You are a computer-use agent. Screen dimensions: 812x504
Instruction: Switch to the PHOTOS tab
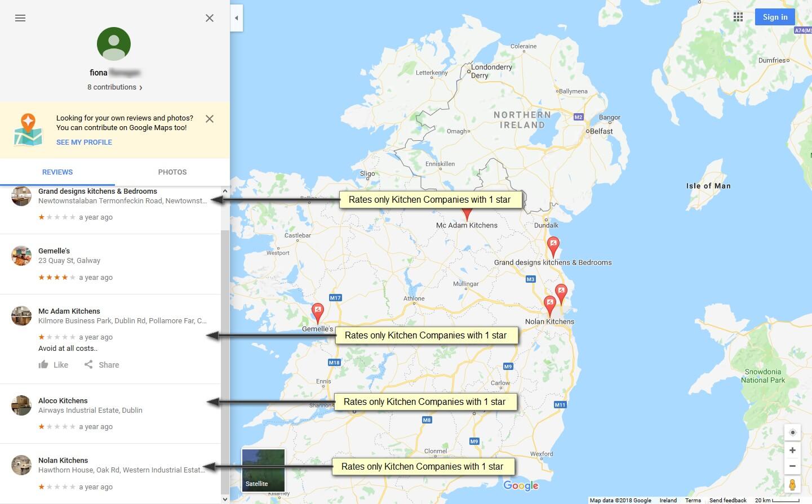pos(172,172)
